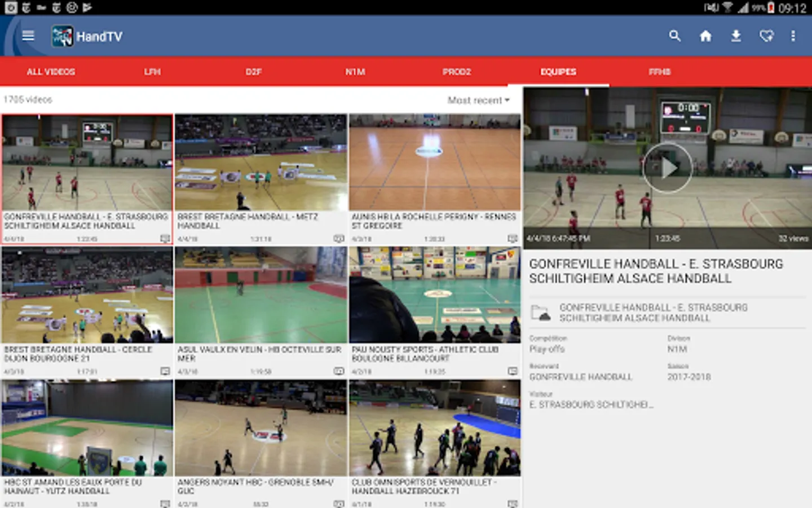Open Brest Bretagne - Cercle Dijon thumbnail
This screenshot has height=508, width=812.
87,295
